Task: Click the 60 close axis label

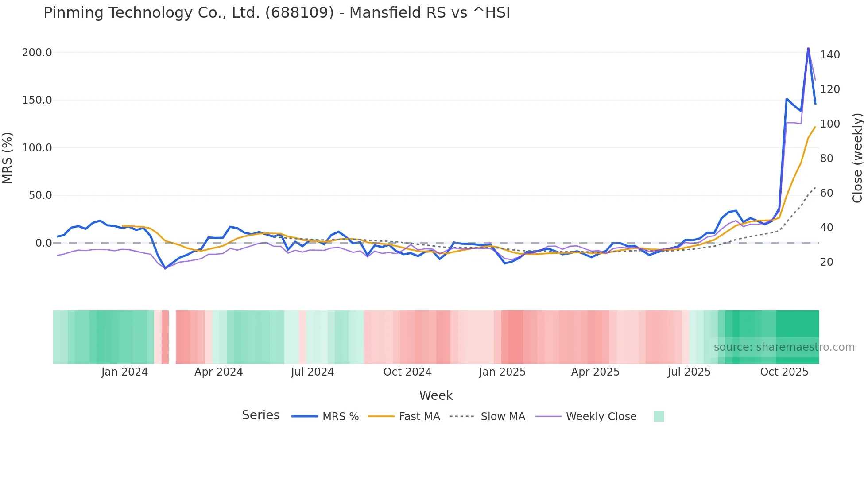Action: pyautogui.click(x=827, y=193)
